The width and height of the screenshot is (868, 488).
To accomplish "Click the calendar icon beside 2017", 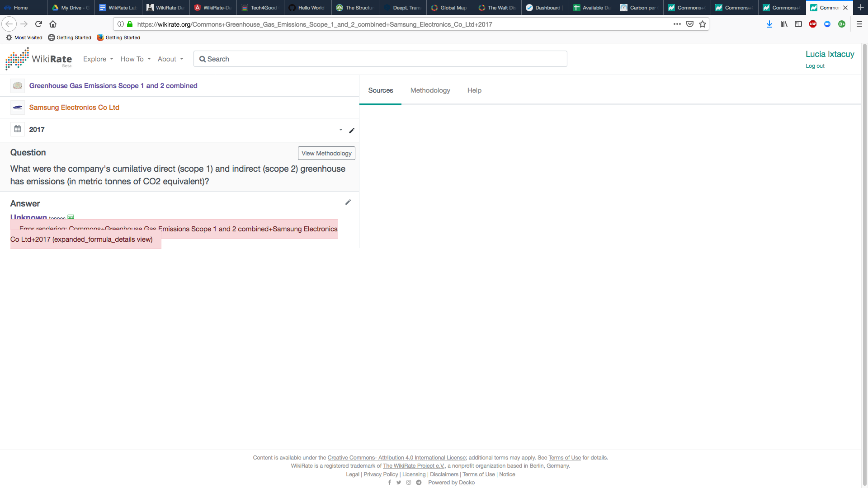I will tap(18, 129).
